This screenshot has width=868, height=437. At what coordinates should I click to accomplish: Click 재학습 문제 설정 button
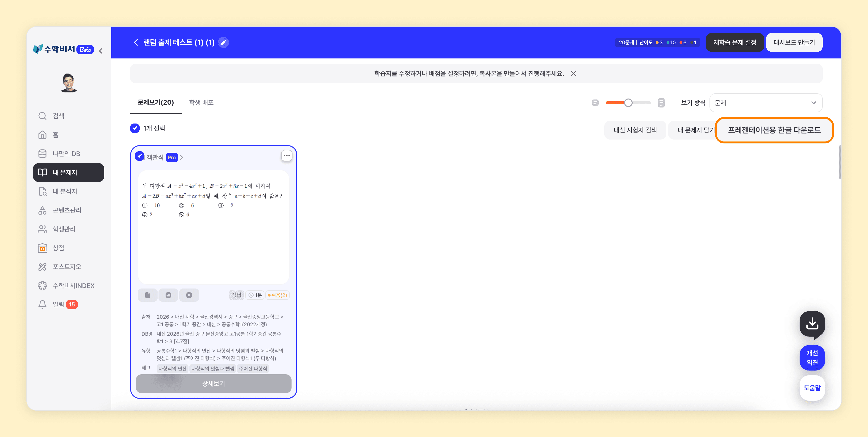pyautogui.click(x=734, y=42)
